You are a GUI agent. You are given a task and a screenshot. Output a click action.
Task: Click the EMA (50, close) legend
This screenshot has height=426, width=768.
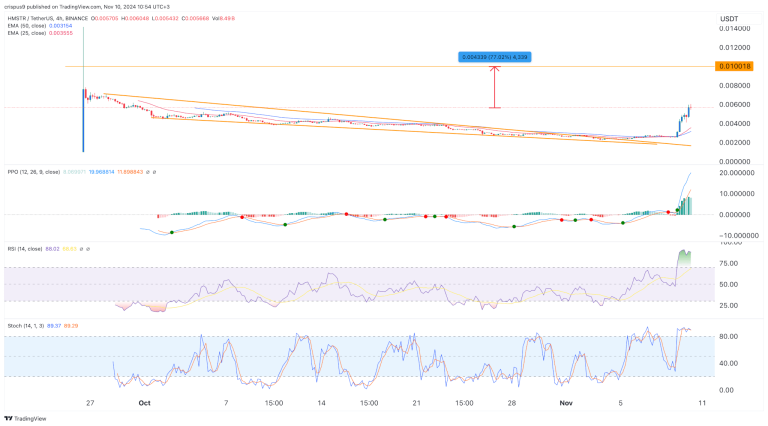27,26
